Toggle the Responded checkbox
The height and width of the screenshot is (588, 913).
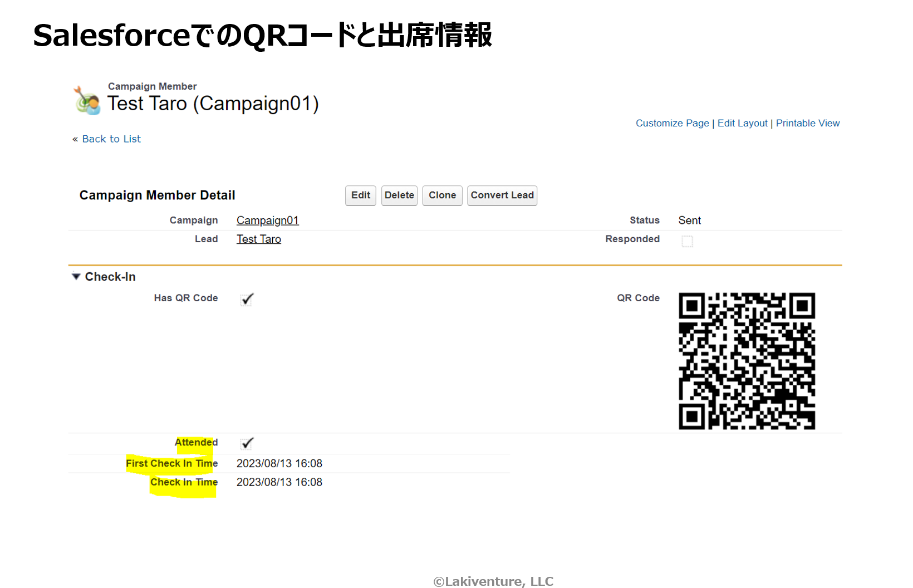(688, 241)
